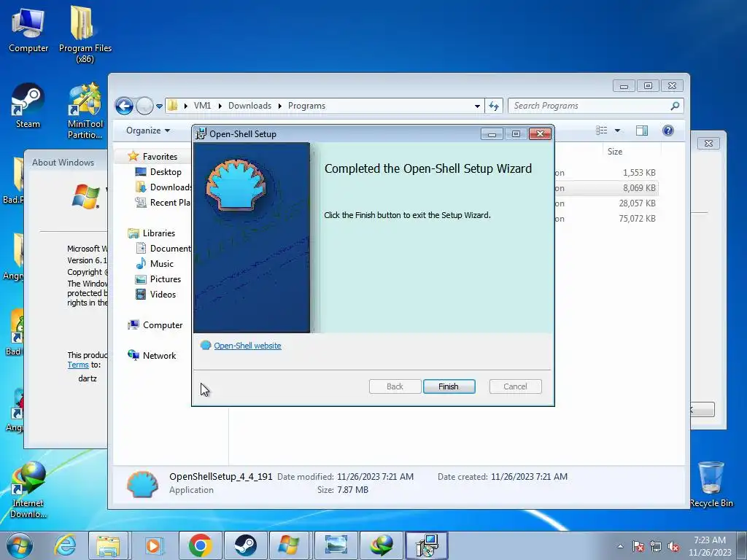747x560 pixels.
Task: Select the file row with 1,553 KB
Action: (x=606, y=173)
